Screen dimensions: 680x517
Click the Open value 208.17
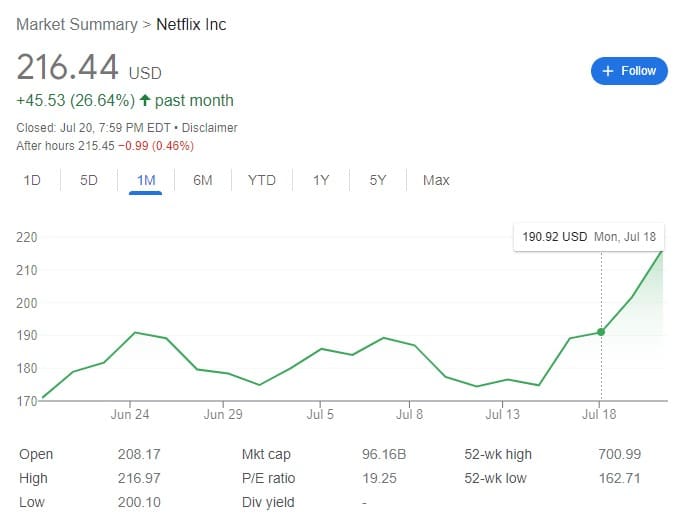139,454
